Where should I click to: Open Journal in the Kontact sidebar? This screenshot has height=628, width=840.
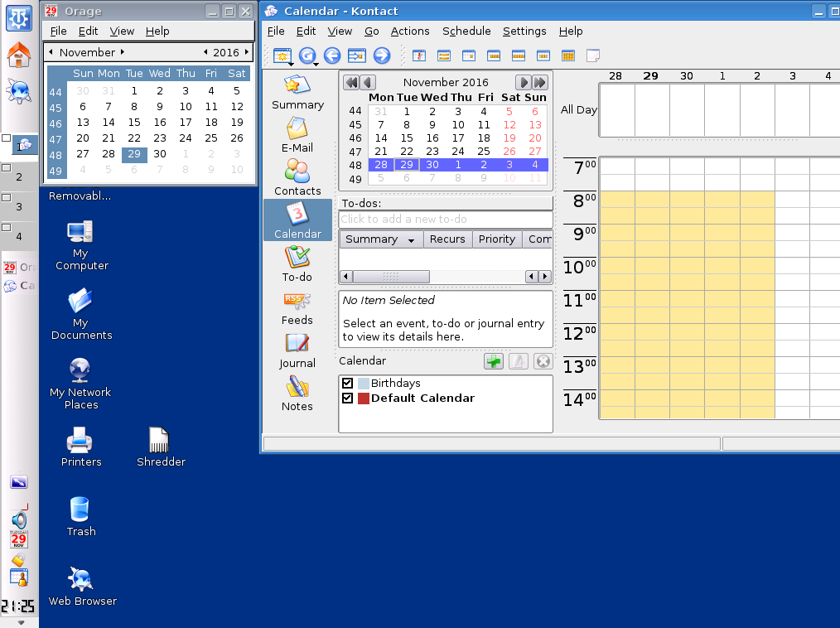coord(297,350)
